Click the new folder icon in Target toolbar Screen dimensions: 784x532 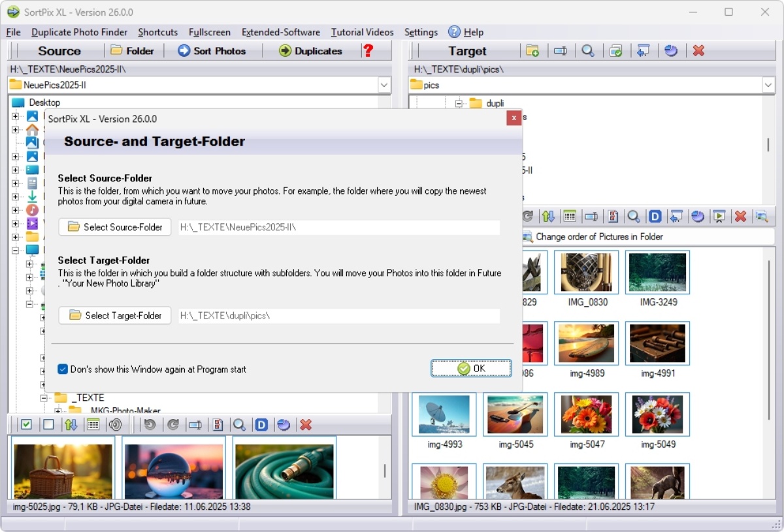(x=532, y=51)
